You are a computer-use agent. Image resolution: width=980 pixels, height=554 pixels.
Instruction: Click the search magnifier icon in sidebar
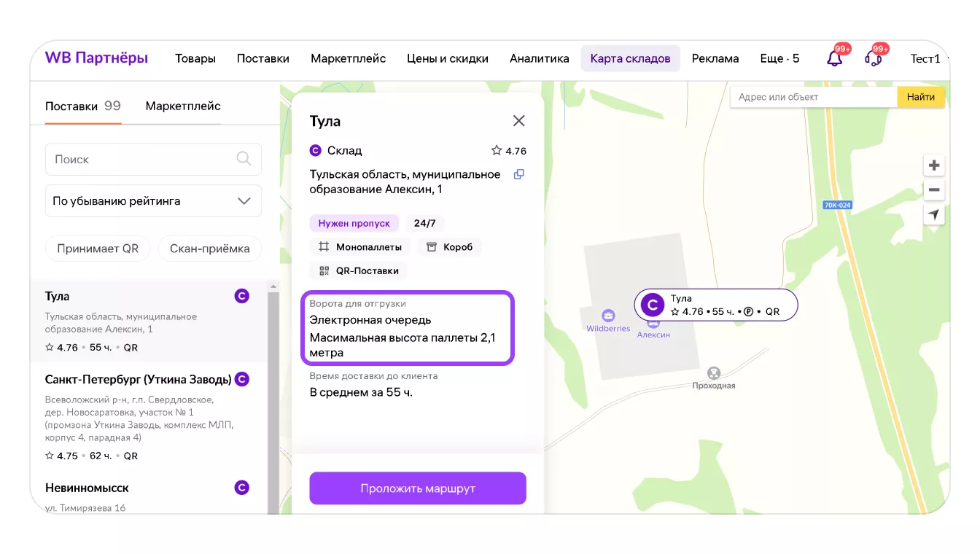244,159
